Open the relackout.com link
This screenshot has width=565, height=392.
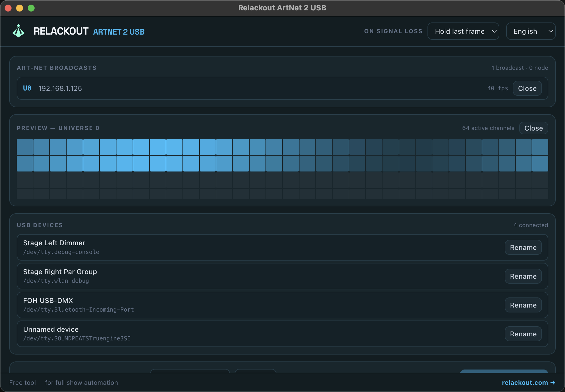coord(529,382)
